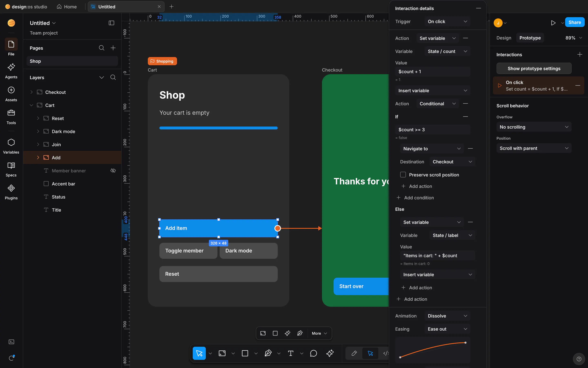Click the $count >= 3 condition field
The height and width of the screenshot is (368, 588).
(433, 130)
